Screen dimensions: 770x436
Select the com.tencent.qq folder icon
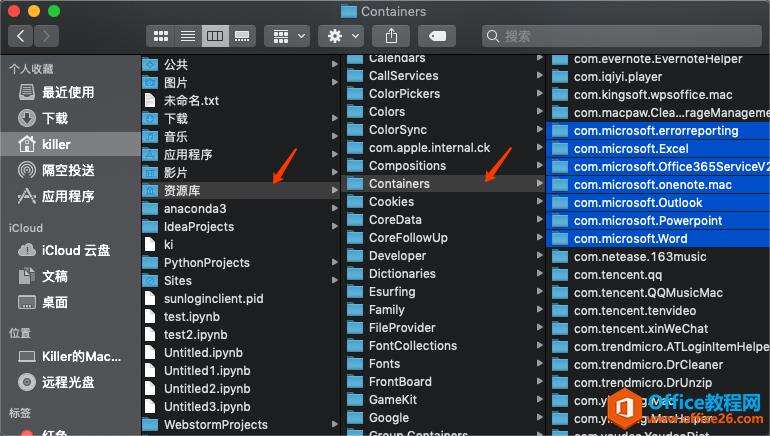560,274
